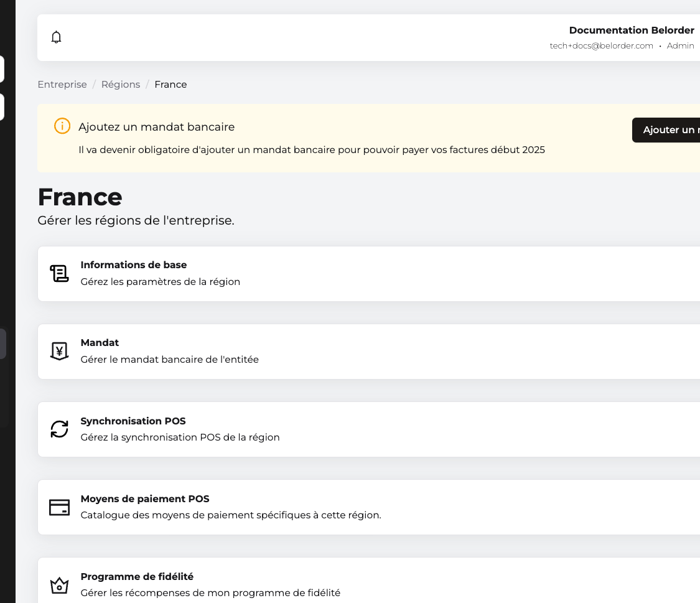
Task: Click Gérez les paramètres de la région text
Action: [161, 282]
